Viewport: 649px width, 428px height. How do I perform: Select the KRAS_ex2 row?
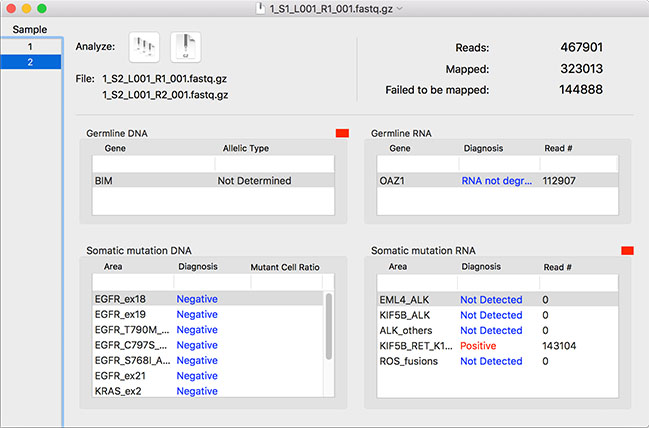pyautogui.click(x=208, y=391)
